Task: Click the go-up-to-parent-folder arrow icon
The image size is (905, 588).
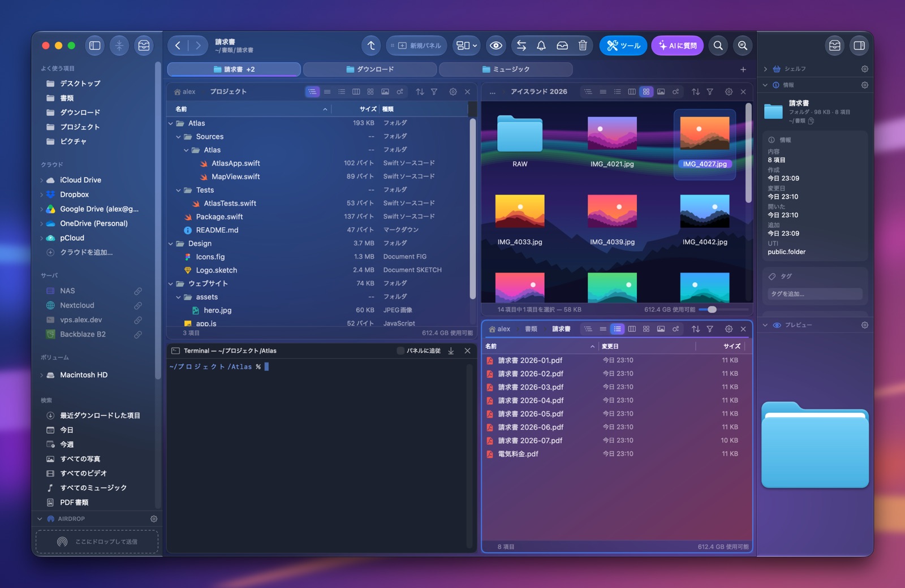Action: tap(371, 46)
